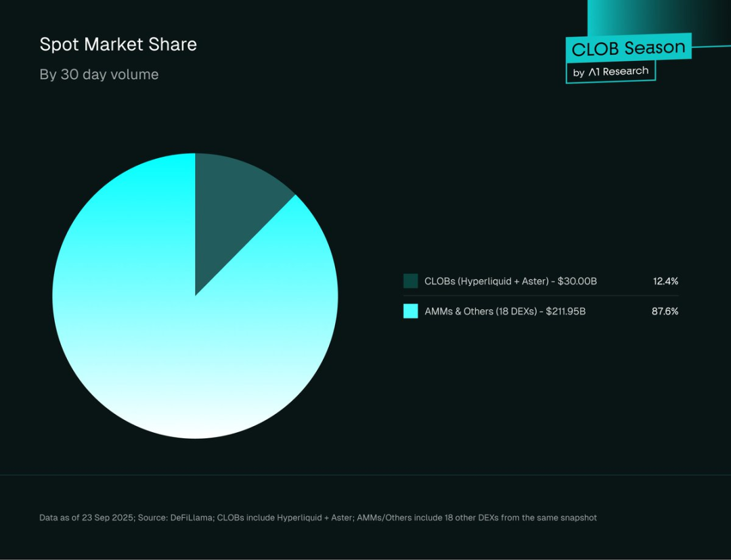Click the "CLOB Season" badge
This screenshot has width=731, height=560.
pyautogui.click(x=628, y=48)
